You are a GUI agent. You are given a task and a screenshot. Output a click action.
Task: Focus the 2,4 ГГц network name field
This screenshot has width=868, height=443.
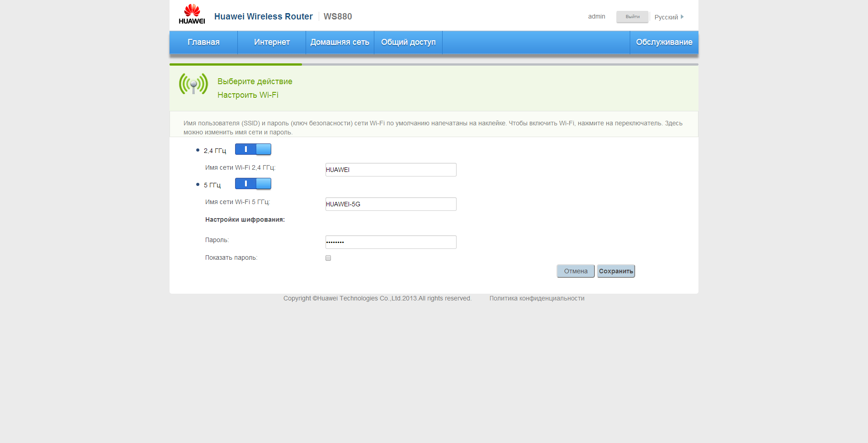click(391, 170)
